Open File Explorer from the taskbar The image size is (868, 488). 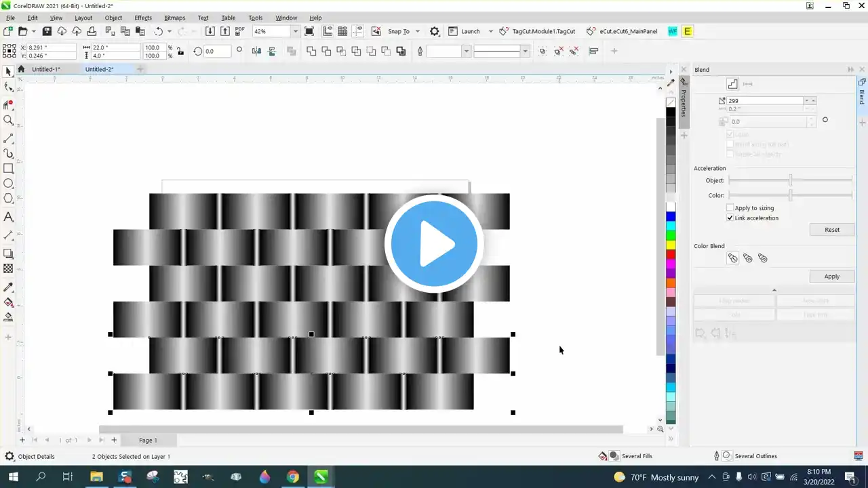click(96, 477)
